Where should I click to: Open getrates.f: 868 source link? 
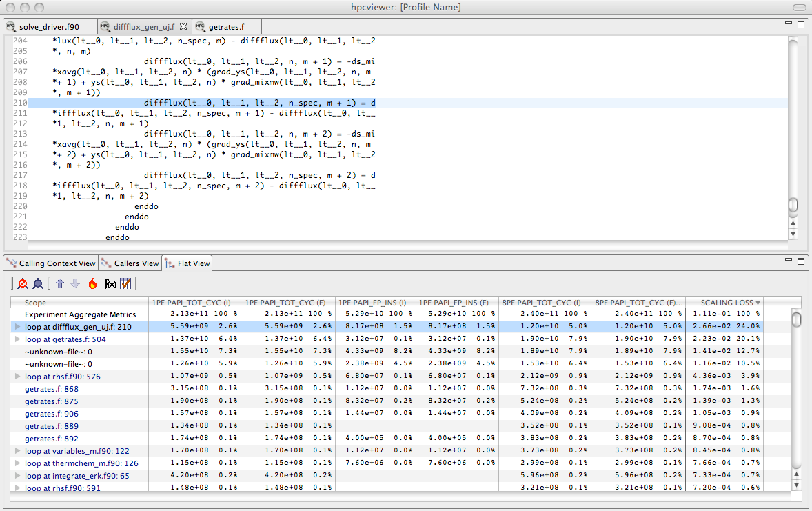[51, 389]
